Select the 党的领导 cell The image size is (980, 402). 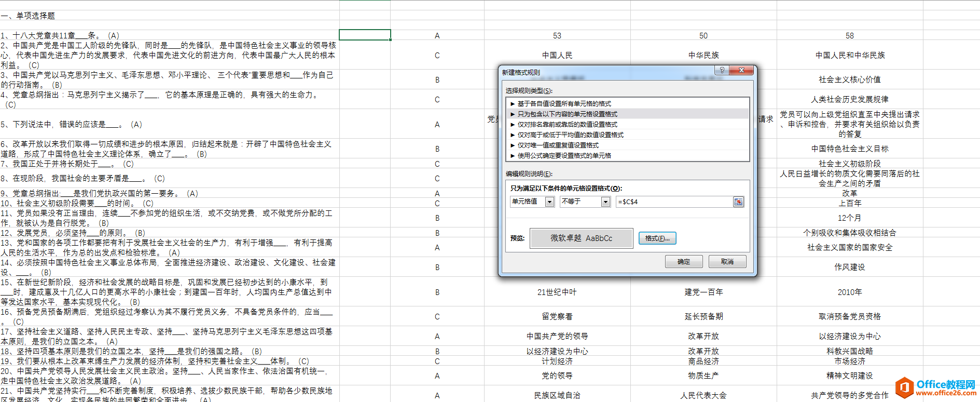tap(557, 376)
